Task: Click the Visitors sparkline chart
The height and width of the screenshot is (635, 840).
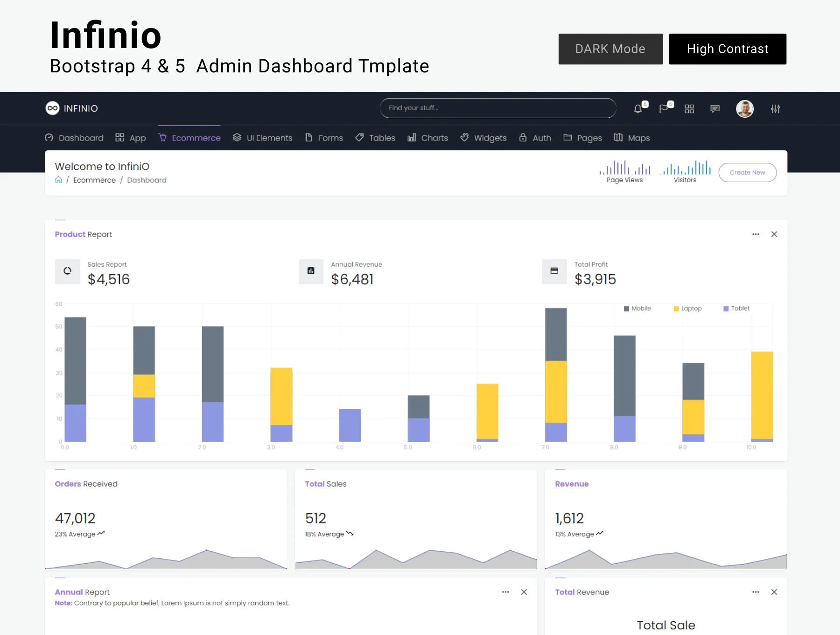Action: [x=685, y=168]
